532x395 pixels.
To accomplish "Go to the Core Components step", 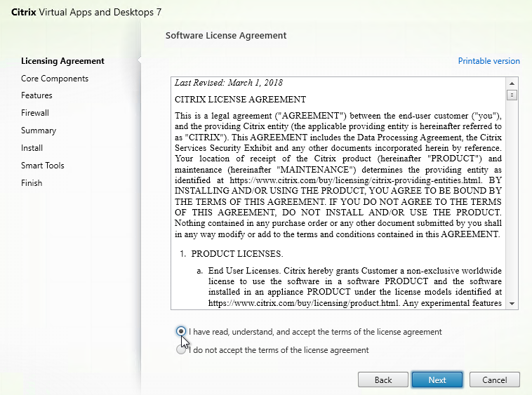I will tap(55, 79).
